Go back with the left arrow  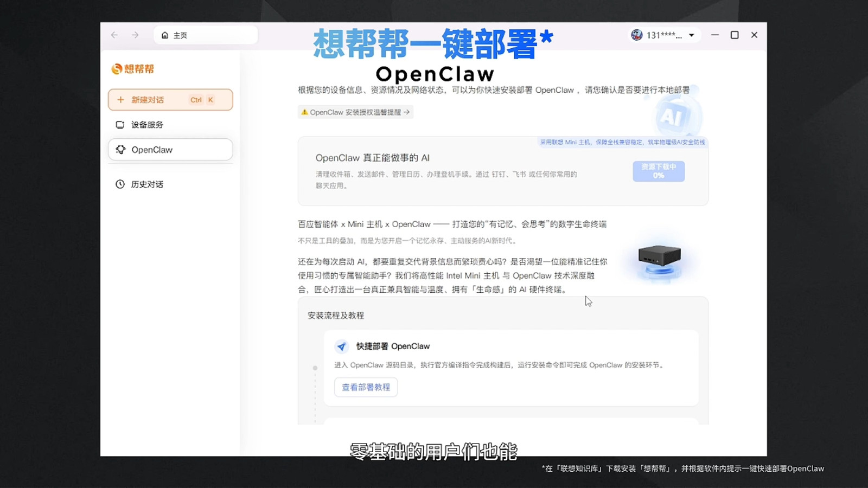[114, 35]
